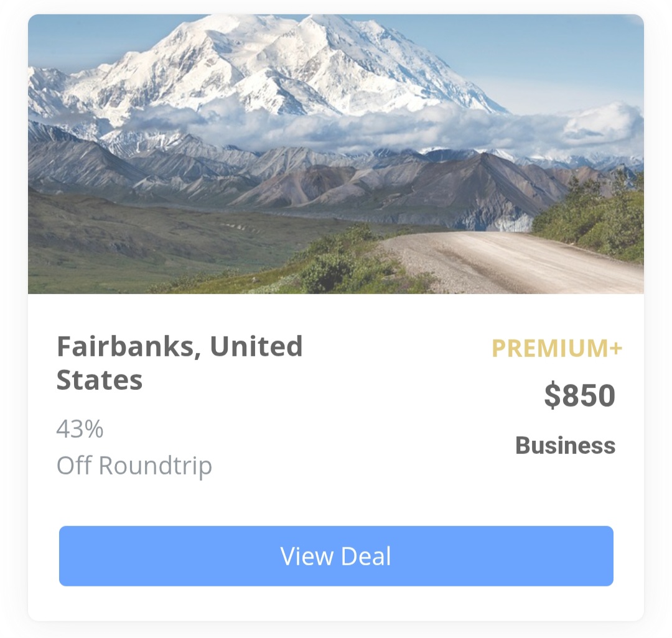
Task: Tap the Off Roundtrip label
Action: pos(134,466)
